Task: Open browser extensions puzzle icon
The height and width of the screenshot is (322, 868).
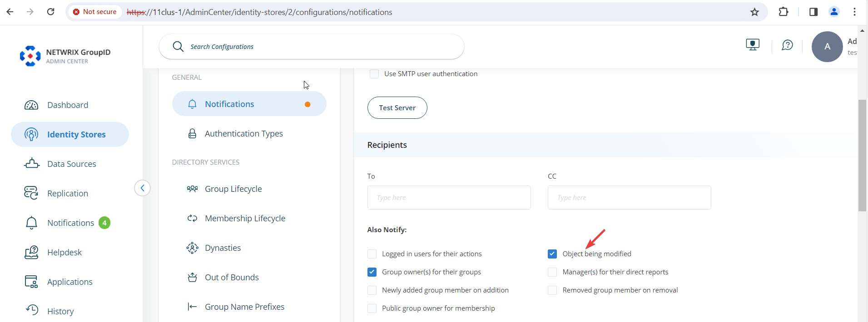Action: point(784,12)
